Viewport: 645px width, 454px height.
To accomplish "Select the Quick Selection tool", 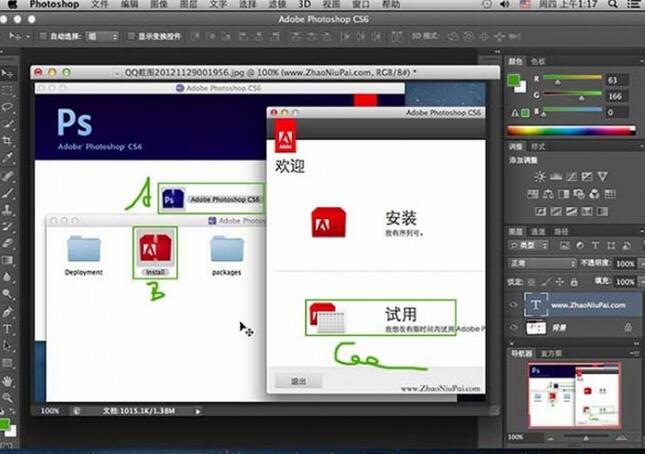I will click(x=7, y=124).
